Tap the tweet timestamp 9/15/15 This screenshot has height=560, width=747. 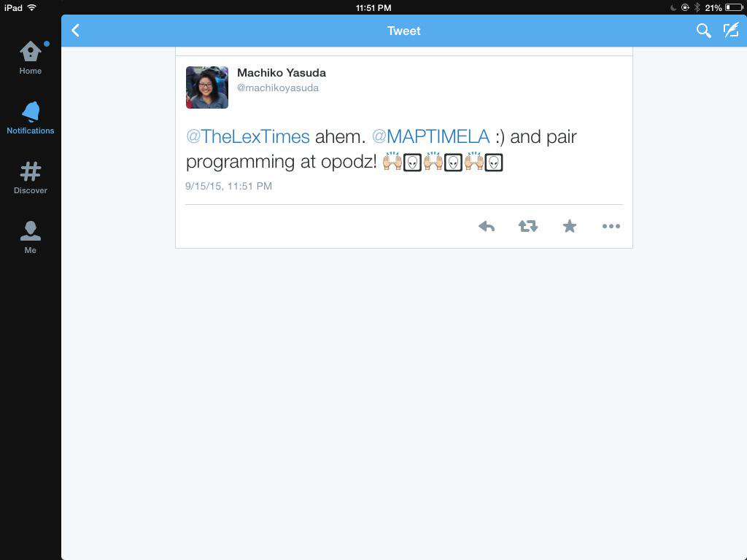pos(228,186)
